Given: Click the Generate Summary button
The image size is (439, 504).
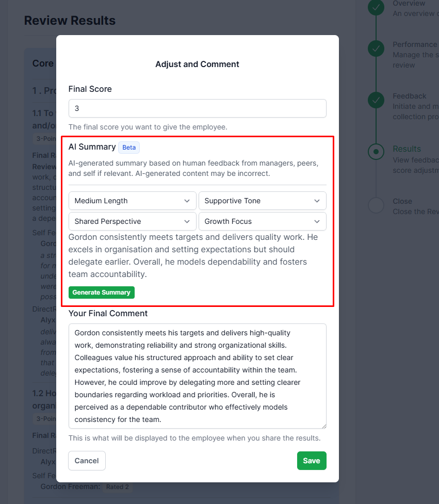Looking at the screenshot, I should pos(102,292).
